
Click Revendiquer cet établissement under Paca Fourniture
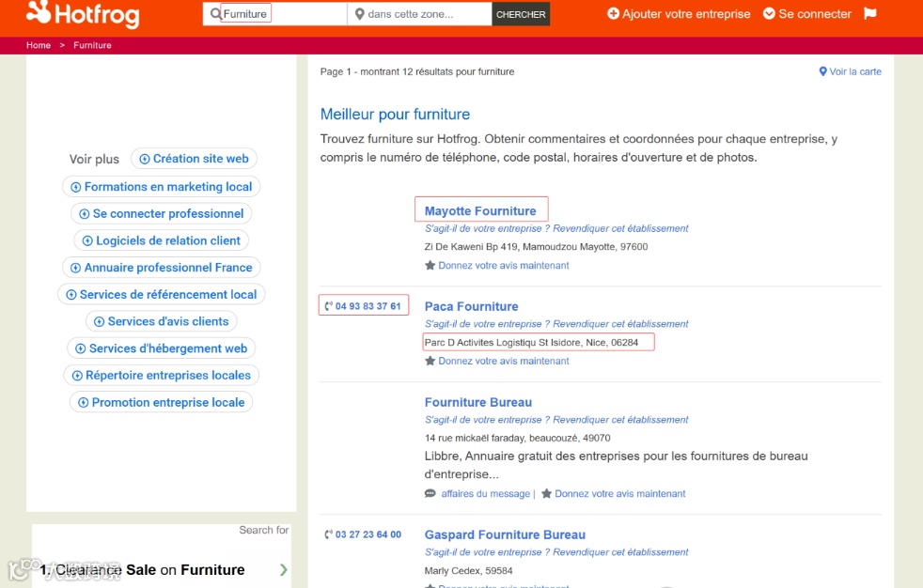pos(620,324)
